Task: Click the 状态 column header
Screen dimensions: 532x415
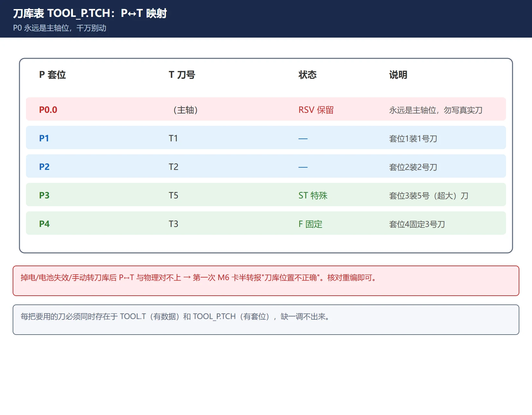Action: pos(308,75)
